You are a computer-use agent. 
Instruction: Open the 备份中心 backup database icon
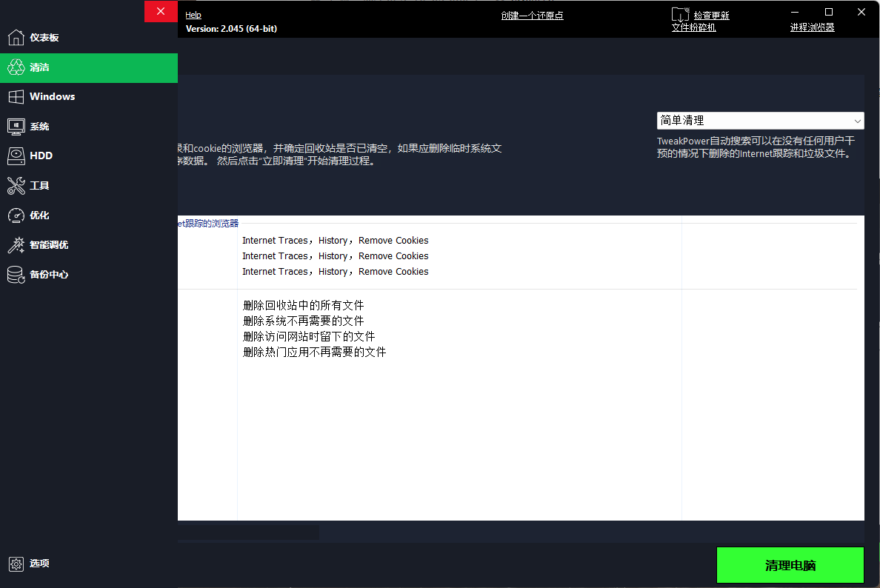coord(16,274)
